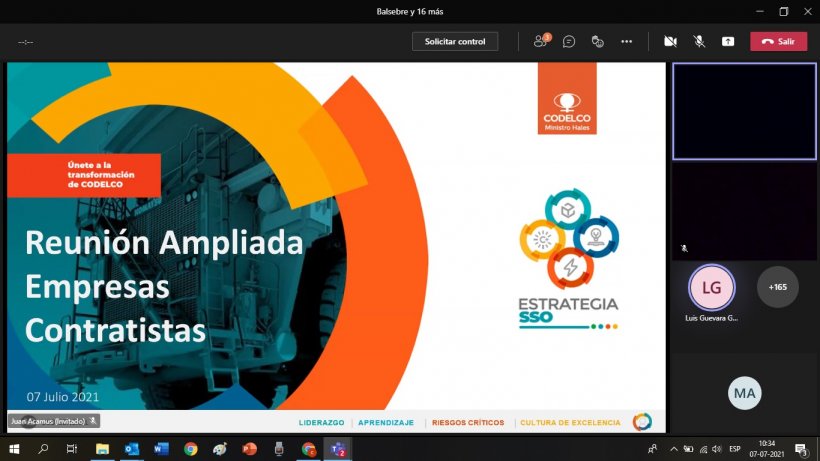820x461 pixels.
Task: Open the Windows notification center
Action: [x=801, y=449]
